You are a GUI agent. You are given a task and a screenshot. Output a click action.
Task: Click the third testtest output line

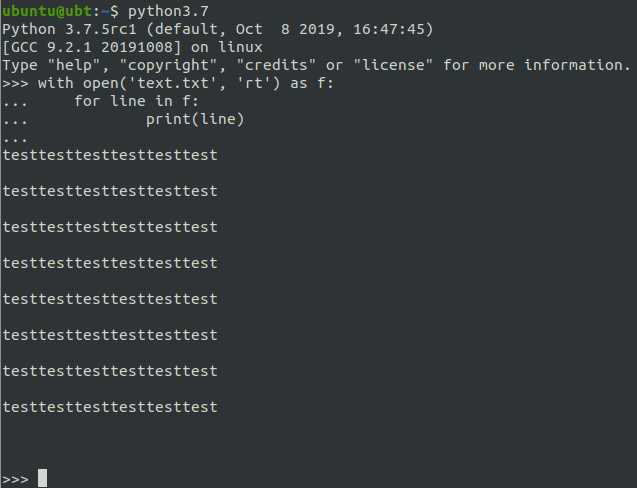click(110, 227)
